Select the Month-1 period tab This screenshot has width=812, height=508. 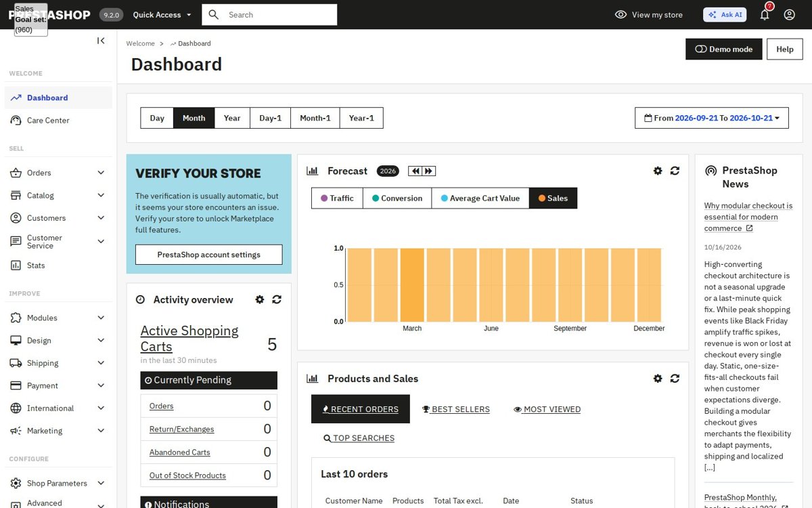[x=315, y=118]
